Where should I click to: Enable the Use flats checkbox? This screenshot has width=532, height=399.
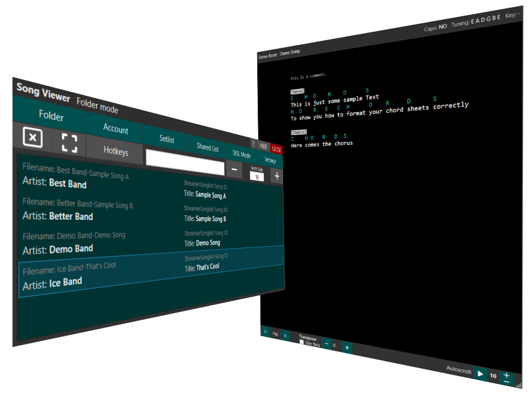pos(302,343)
